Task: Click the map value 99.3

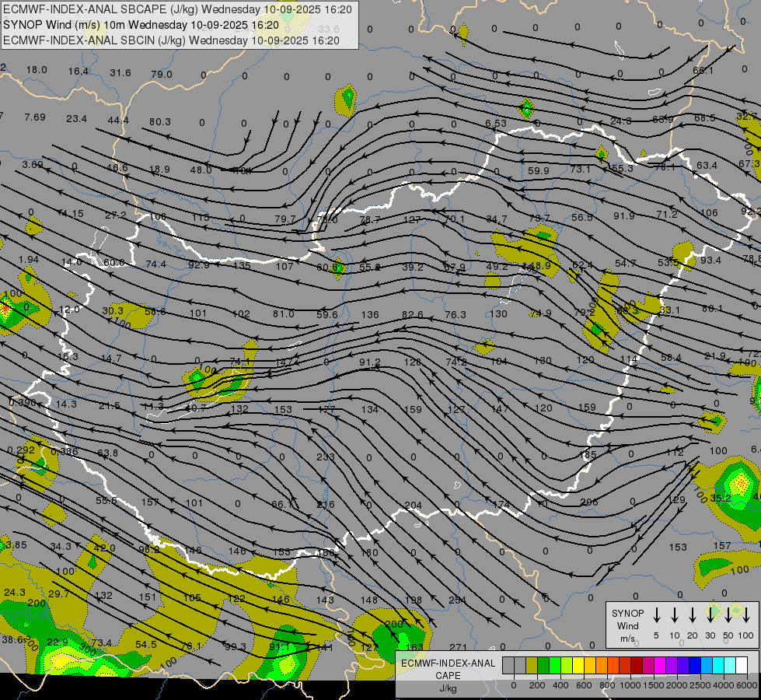Action: 236,646
